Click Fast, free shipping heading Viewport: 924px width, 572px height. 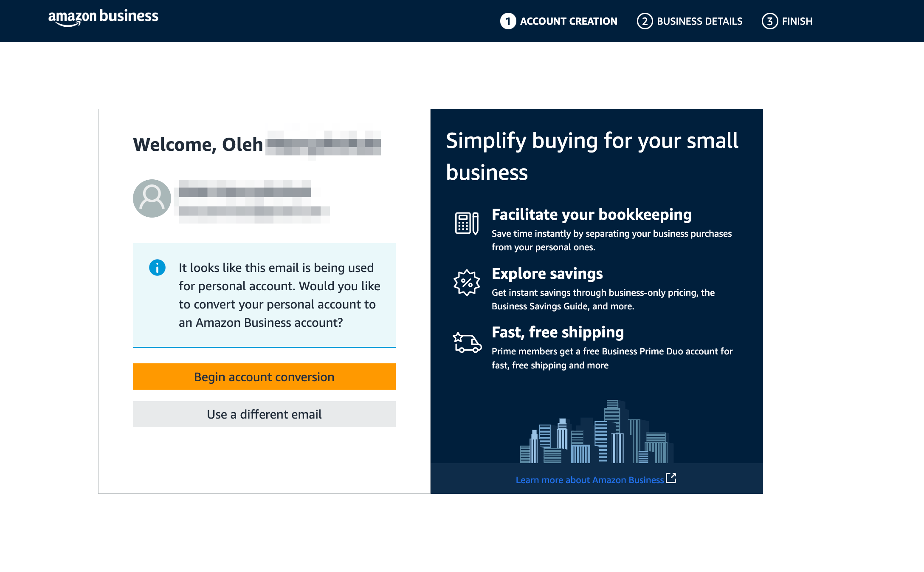click(x=558, y=332)
